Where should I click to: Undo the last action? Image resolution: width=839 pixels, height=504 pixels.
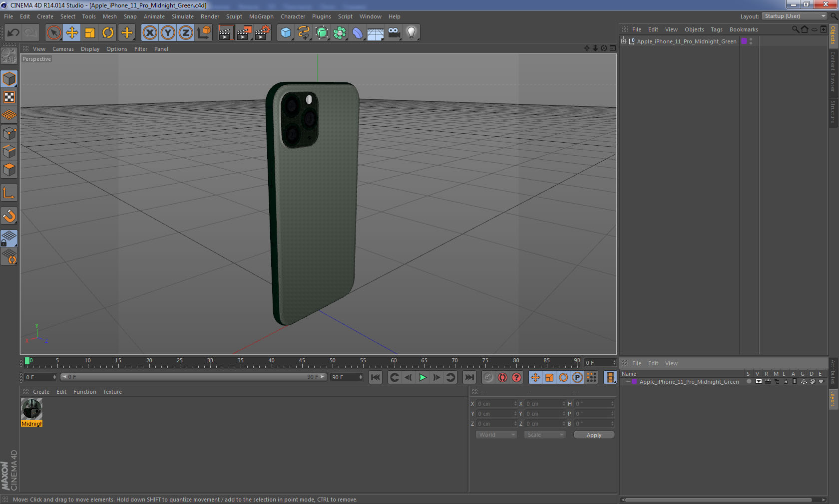[x=13, y=33]
